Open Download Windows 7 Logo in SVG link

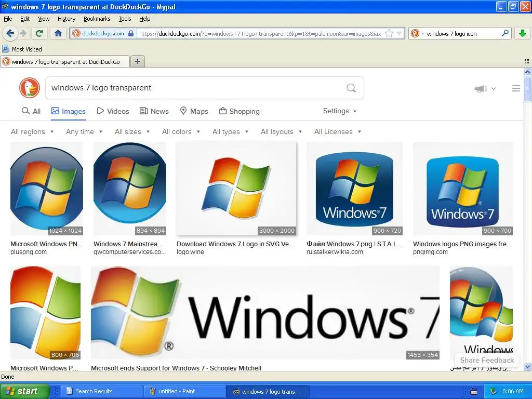pos(235,244)
